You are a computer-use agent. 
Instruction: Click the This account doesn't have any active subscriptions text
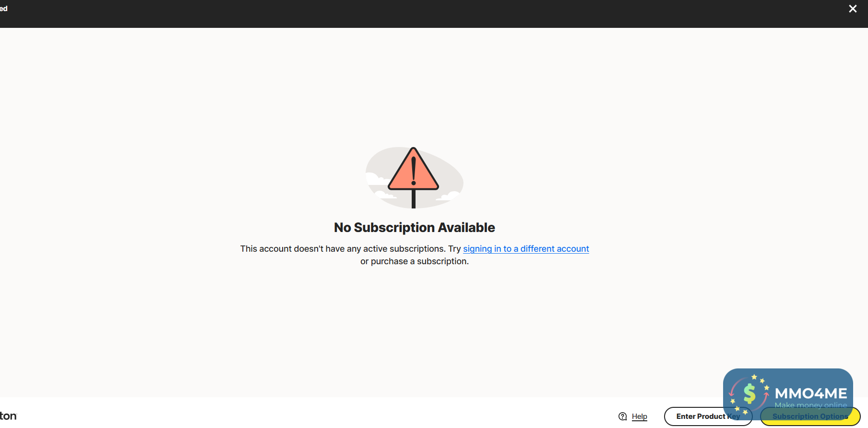pos(343,249)
